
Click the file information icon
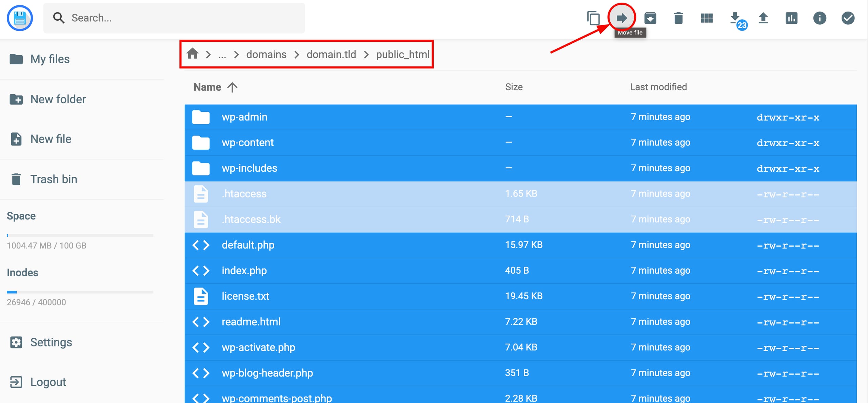pos(820,18)
